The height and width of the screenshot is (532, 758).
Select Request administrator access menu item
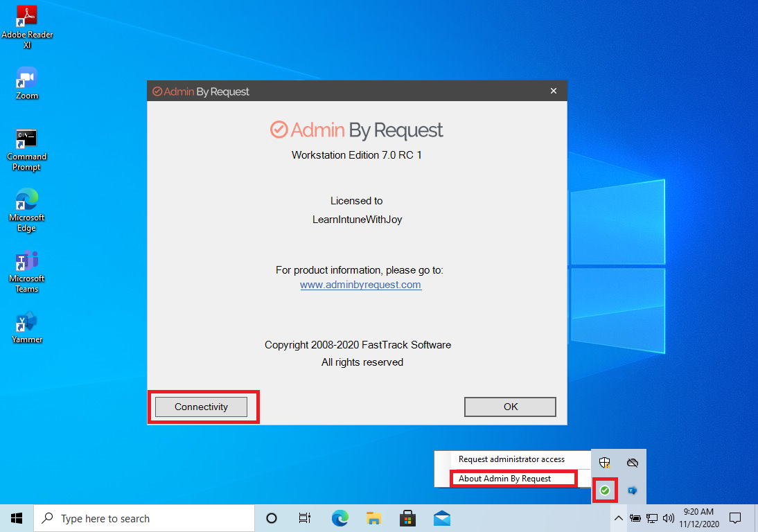512,459
